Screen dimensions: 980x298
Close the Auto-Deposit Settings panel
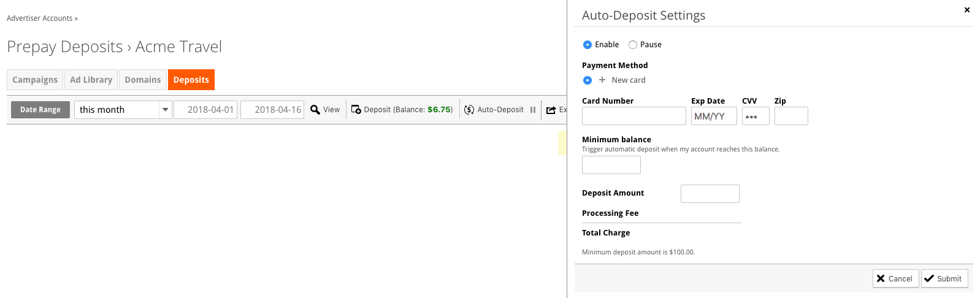click(x=967, y=10)
